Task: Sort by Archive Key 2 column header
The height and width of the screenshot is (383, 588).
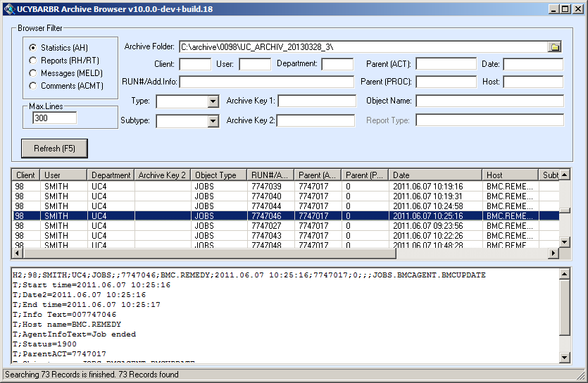Action: pyautogui.click(x=163, y=175)
